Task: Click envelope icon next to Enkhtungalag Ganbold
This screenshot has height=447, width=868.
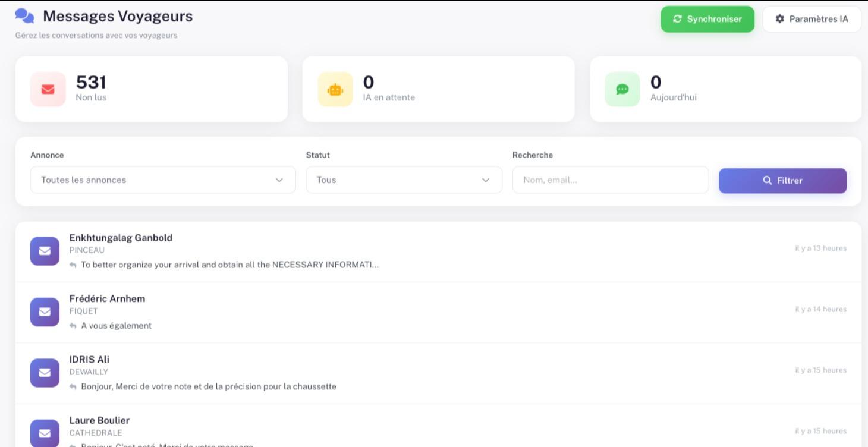Action: (45, 251)
